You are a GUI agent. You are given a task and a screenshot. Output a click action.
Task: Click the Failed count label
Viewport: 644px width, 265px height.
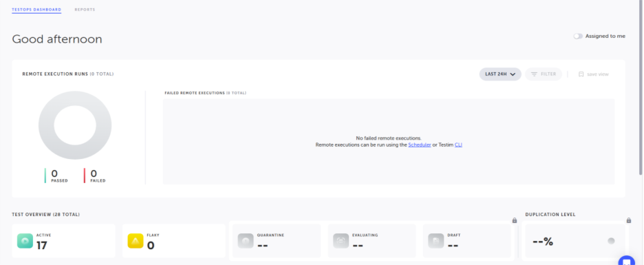click(98, 181)
